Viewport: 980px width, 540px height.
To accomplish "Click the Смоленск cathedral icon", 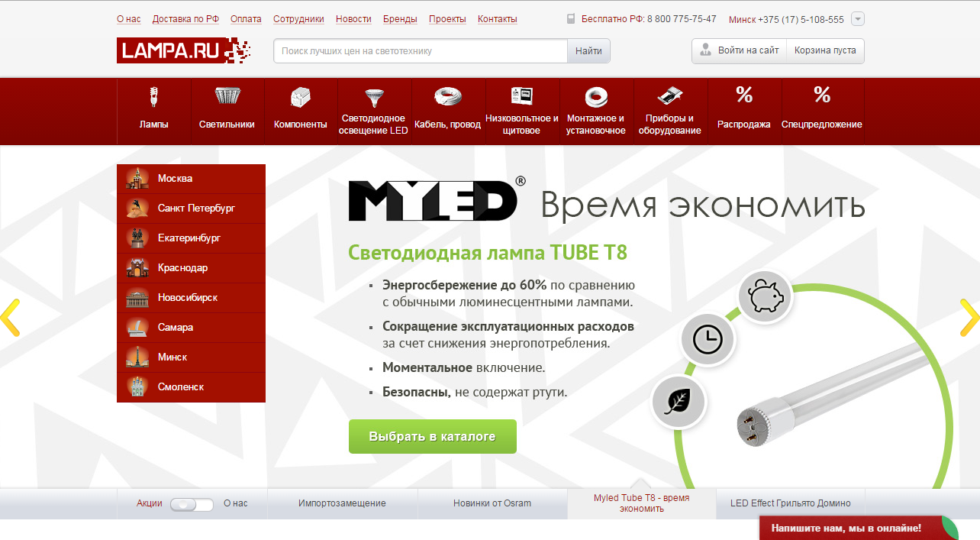I will pos(137,387).
